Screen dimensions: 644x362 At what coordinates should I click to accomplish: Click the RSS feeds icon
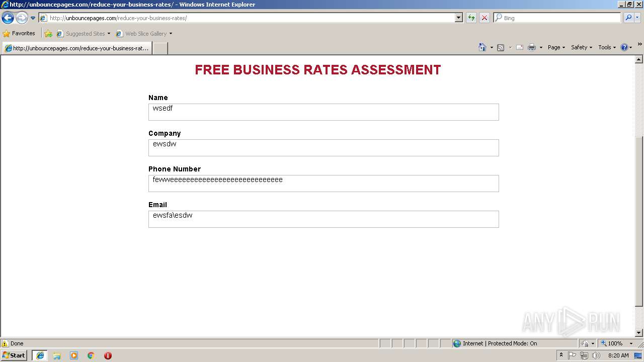click(501, 47)
